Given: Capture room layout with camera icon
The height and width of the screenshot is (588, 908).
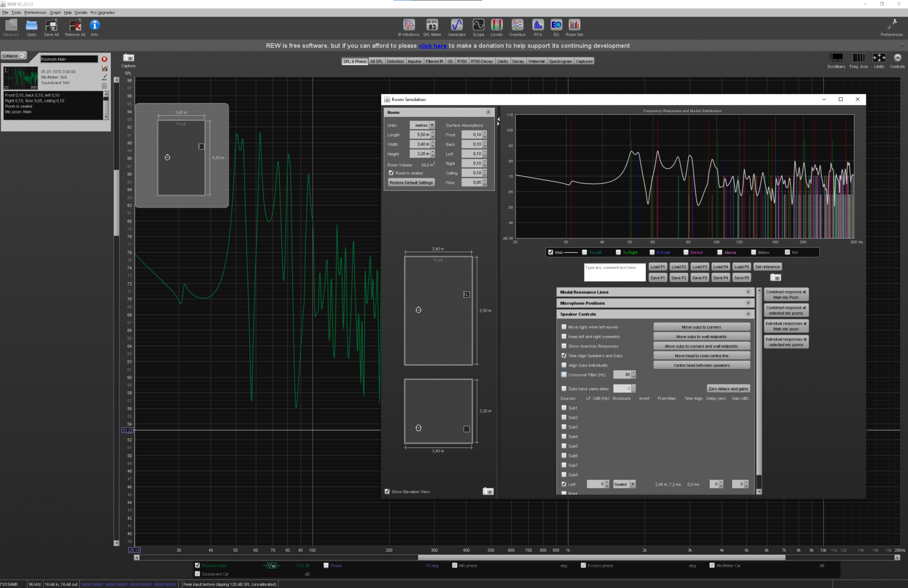Looking at the screenshot, I should (488, 491).
